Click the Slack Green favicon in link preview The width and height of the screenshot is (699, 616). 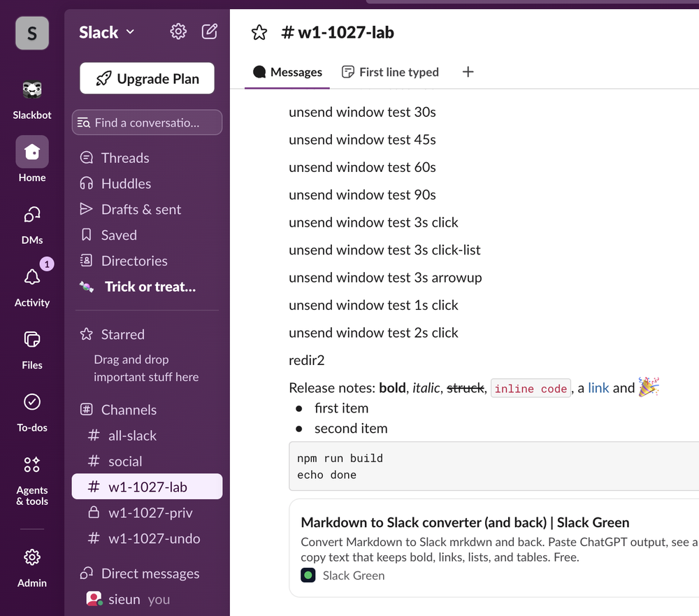point(308,575)
